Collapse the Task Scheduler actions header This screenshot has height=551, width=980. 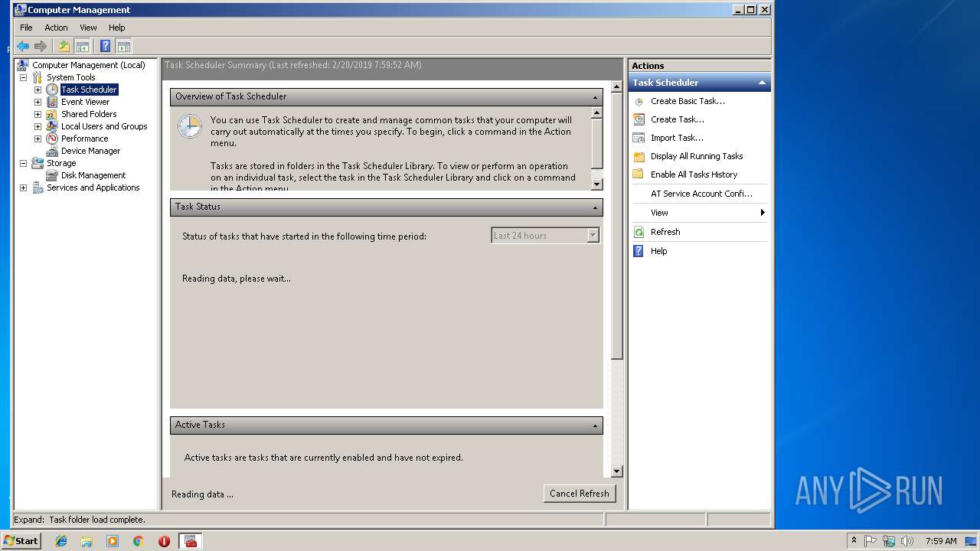pos(762,83)
